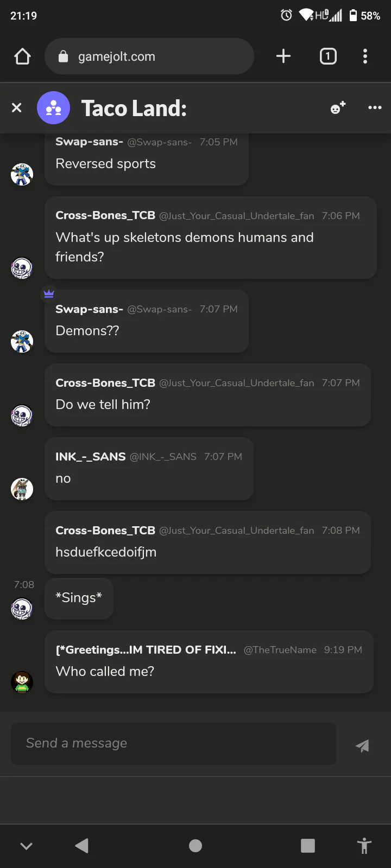Open the tab switcher showing 1 tab

[x=328, y=56]
